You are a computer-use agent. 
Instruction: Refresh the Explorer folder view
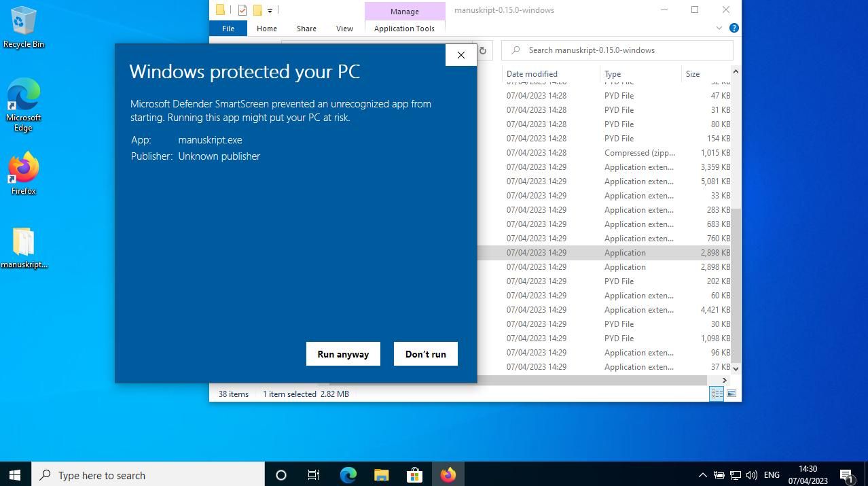point(483,50)
